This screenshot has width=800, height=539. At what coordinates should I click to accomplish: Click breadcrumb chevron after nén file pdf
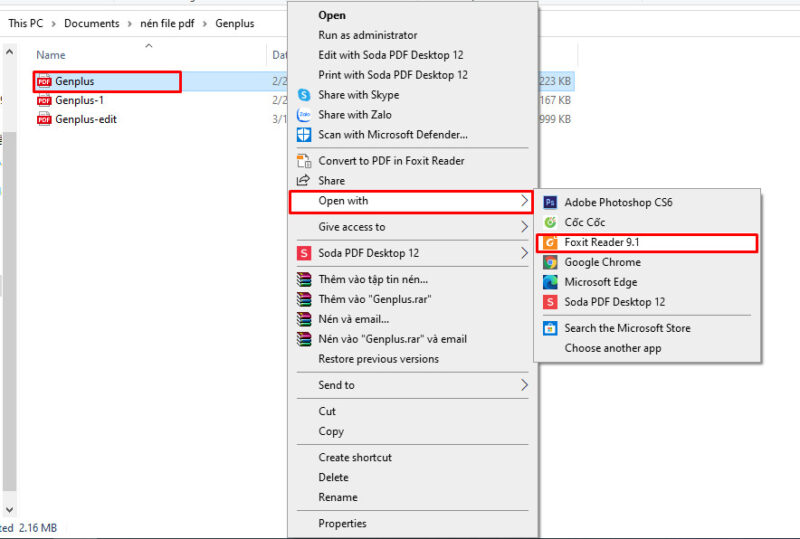coord(205,24)
